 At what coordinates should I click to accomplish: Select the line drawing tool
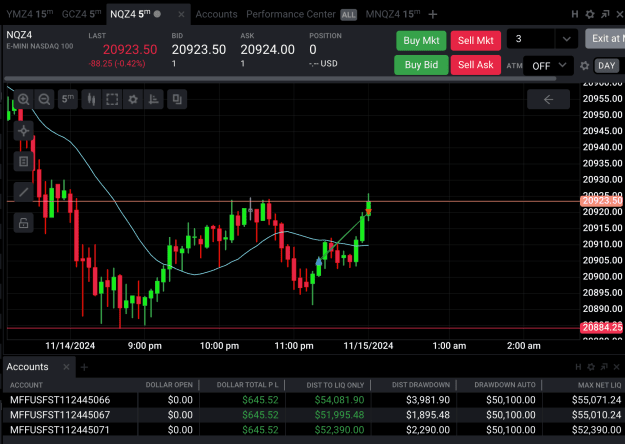point(24,192)
